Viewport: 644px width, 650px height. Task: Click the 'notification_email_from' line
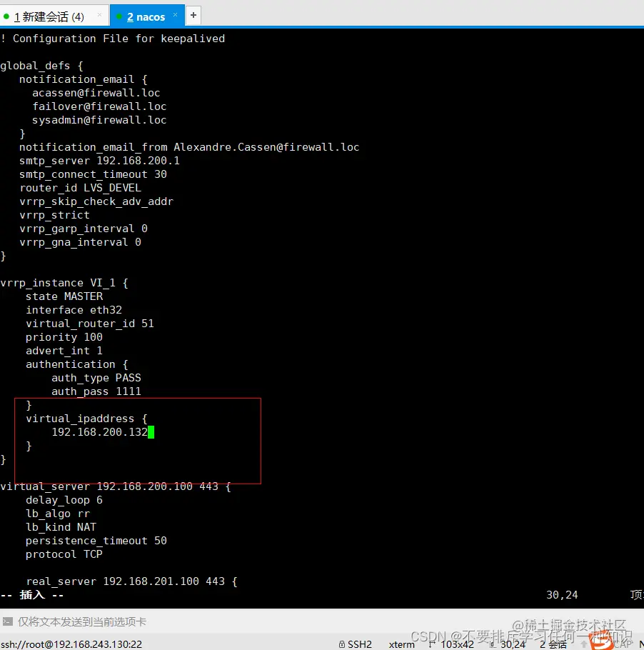(x=189, y=147)
